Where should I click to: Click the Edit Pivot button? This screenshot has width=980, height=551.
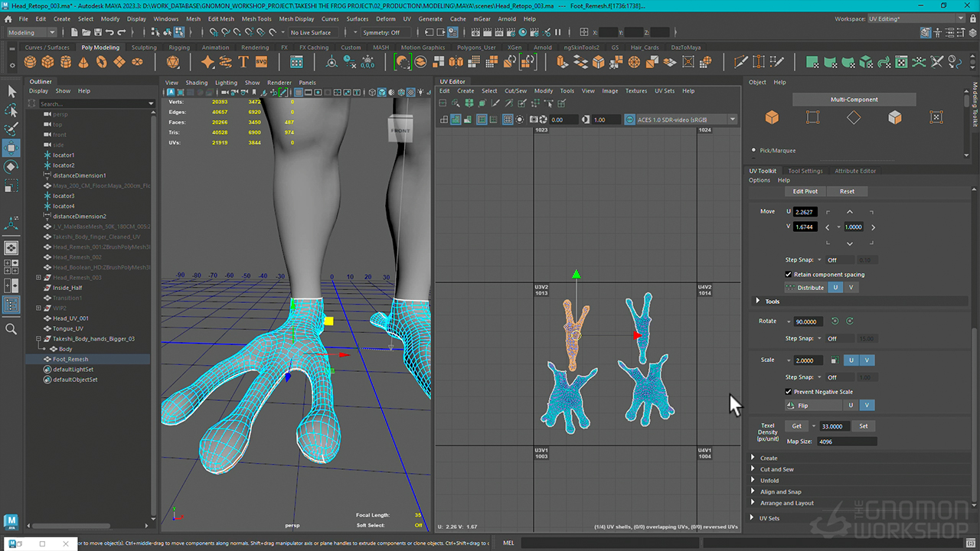pyautogui.click(x=805, y=191)
